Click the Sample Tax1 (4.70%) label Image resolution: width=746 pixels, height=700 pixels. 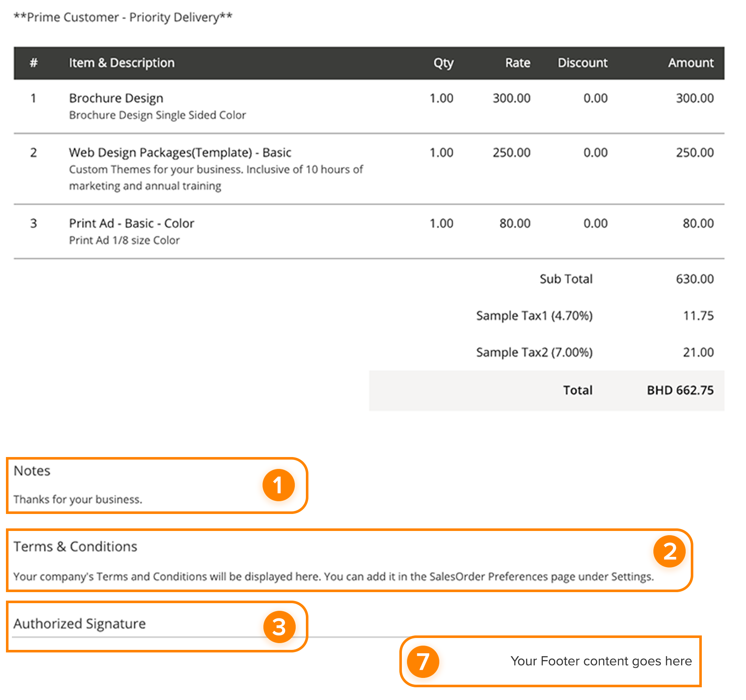click(534, 316)
